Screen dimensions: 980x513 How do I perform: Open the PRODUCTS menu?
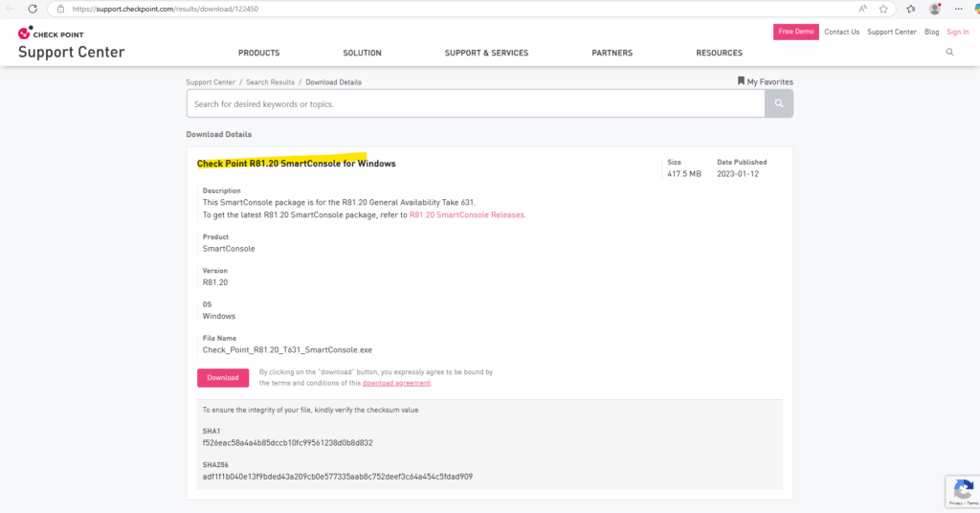click(258, 53)
